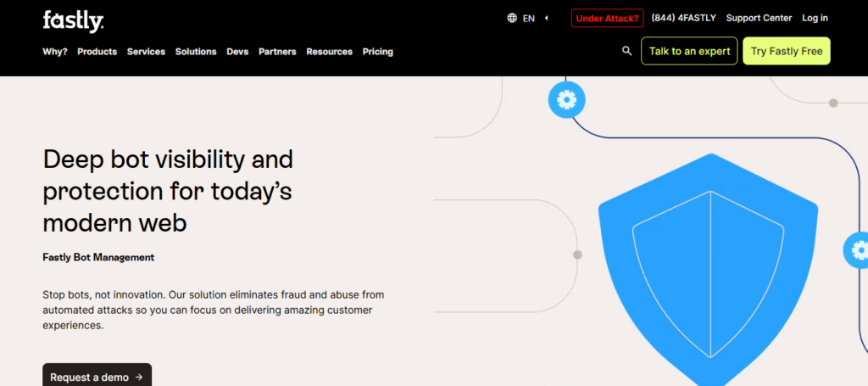Click the Fastly logo
The height and width of the screenshot is (386, 868).
pyautogui.click(x=73, y=20)
